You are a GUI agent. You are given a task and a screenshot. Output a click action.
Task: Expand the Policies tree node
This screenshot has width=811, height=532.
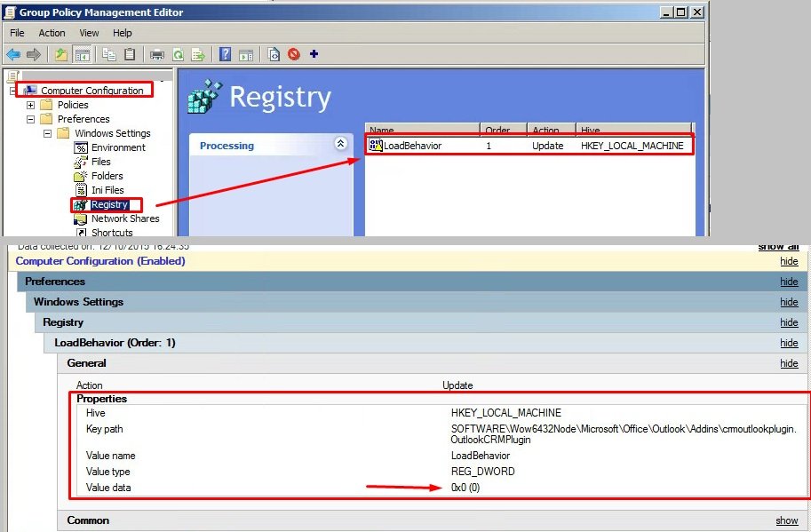click(31, 105)
